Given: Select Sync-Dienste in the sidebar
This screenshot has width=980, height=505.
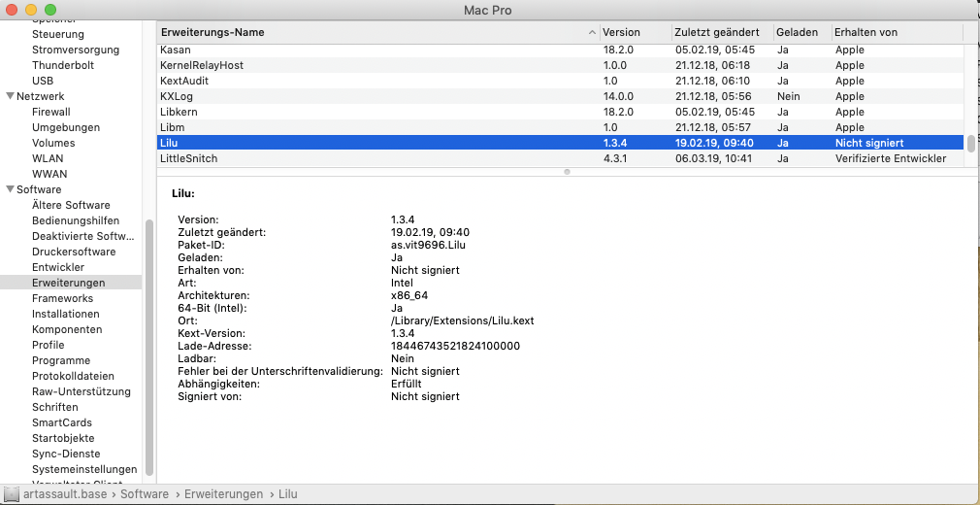Looking at the screenshot, I should [x=66, y=454].
